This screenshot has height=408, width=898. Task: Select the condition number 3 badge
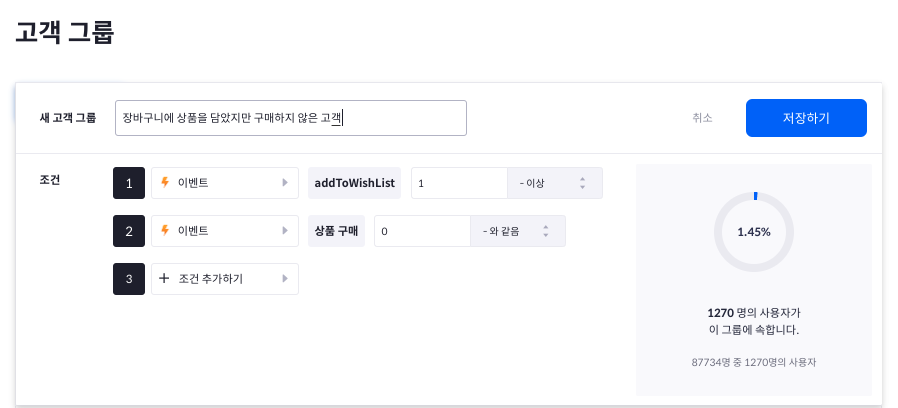point(129,279)
